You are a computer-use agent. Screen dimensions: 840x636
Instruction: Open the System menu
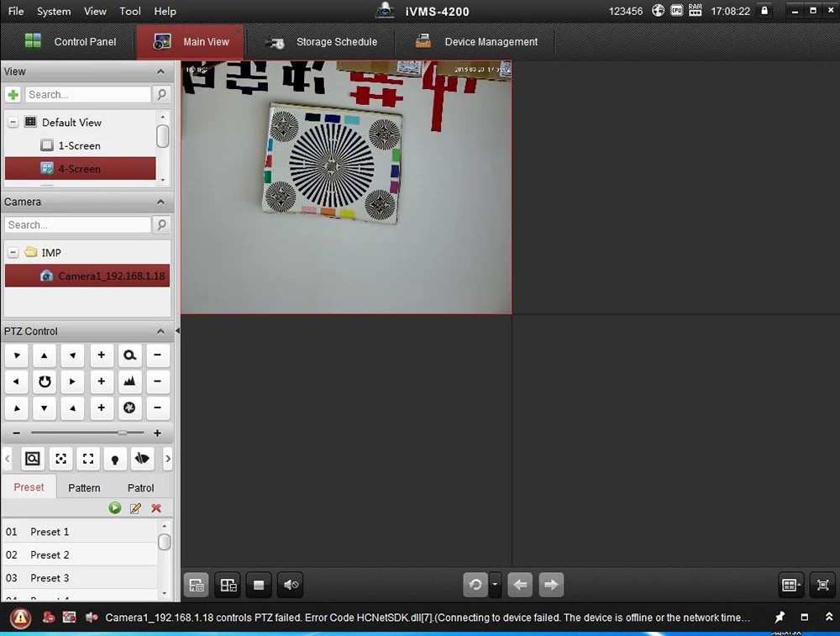54,11
